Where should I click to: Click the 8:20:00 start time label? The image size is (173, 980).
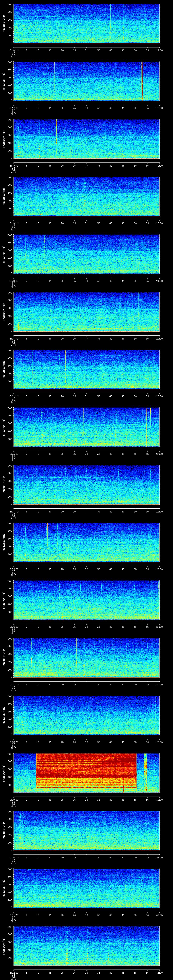click(14, 281)
